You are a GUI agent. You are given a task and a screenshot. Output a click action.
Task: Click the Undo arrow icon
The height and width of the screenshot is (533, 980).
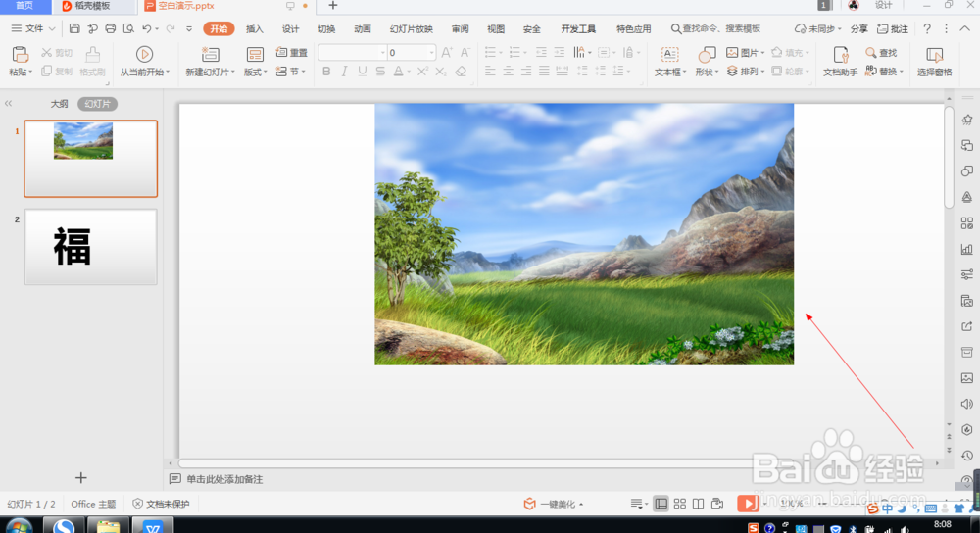pos(147,28)
